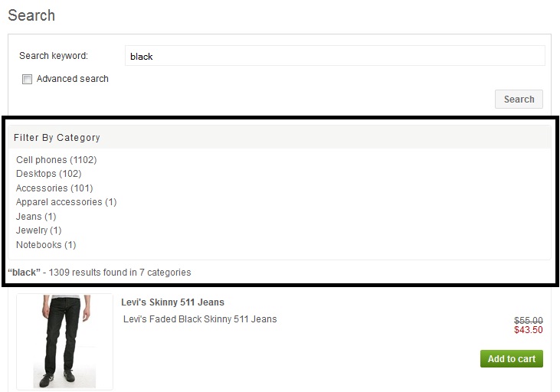This screenshot has width=560, height=392.
Task: Choose the Jeans (1) category filter
Action: pos(36,217)
